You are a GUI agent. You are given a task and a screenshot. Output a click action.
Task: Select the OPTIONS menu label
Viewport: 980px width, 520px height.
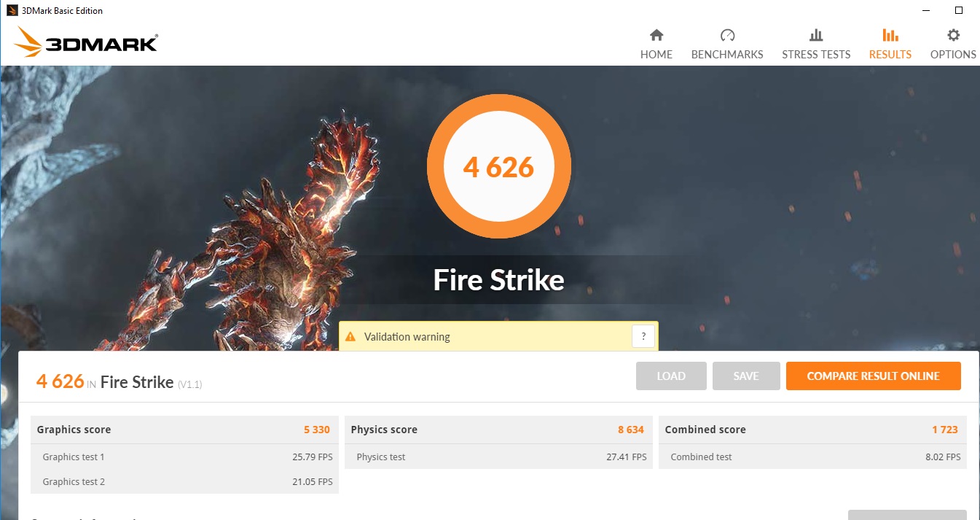[x=953, y=55]
